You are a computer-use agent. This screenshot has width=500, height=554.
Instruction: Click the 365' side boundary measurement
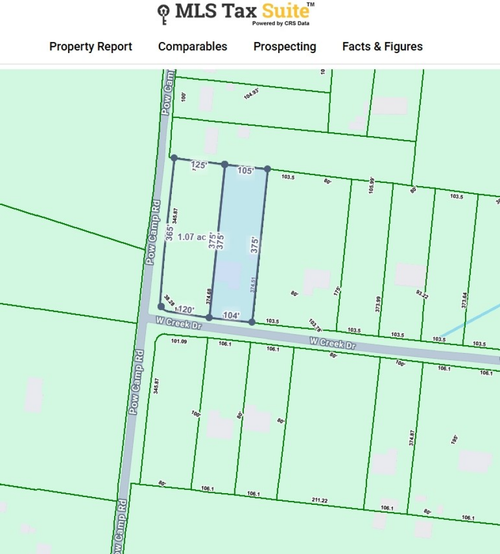[x=170, y=233]
